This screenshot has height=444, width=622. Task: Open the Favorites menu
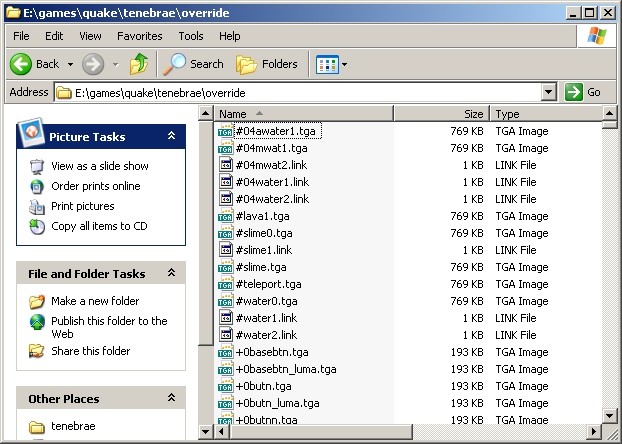139,36
